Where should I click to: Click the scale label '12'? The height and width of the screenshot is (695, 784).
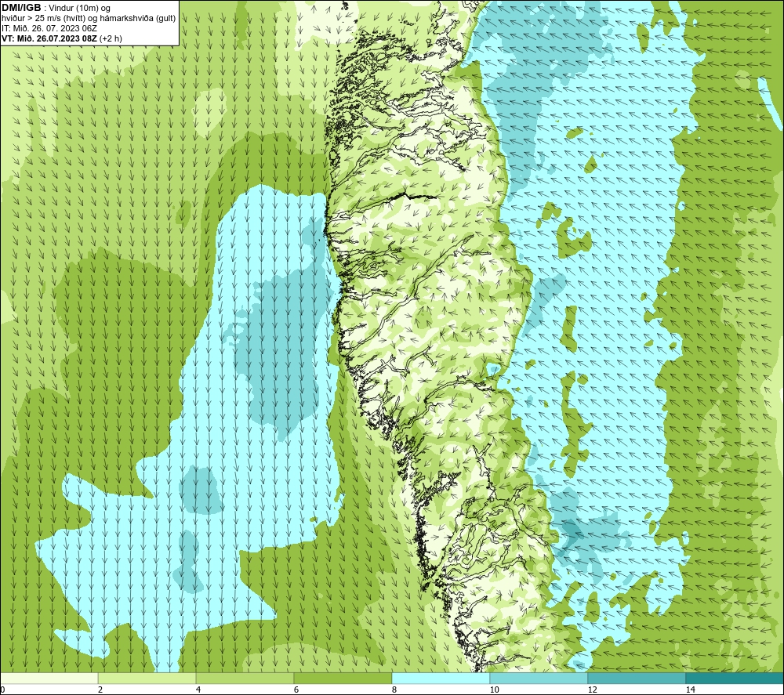[x=592, y=690]
